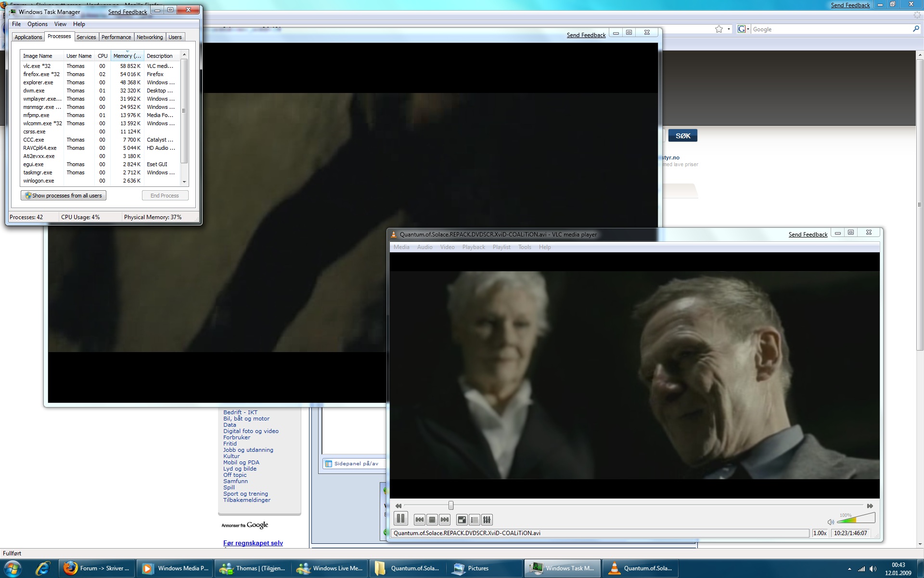Click VLC faster forward arrows icon
The height and width of the screenshot is (578, 924).
(x=870, y=506)
